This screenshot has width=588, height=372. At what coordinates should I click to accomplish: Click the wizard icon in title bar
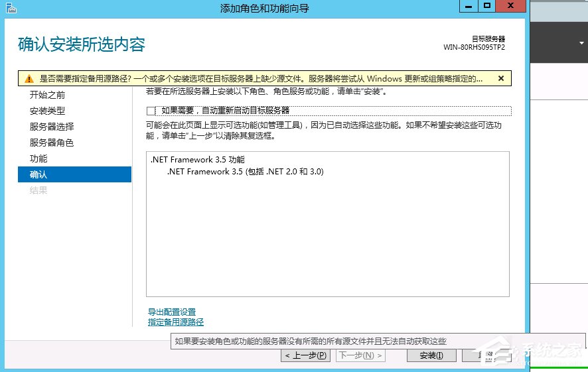11,7
